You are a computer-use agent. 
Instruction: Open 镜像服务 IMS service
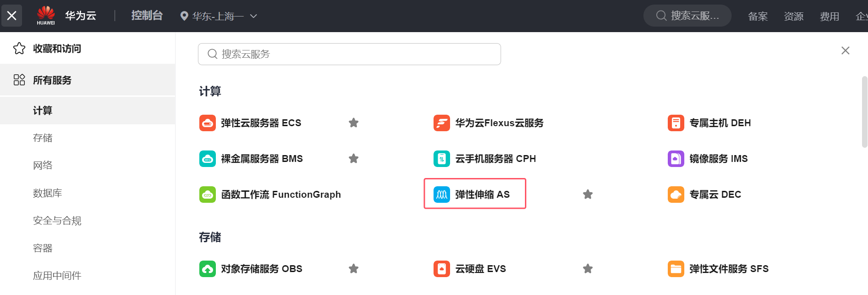tap(719, 159)
